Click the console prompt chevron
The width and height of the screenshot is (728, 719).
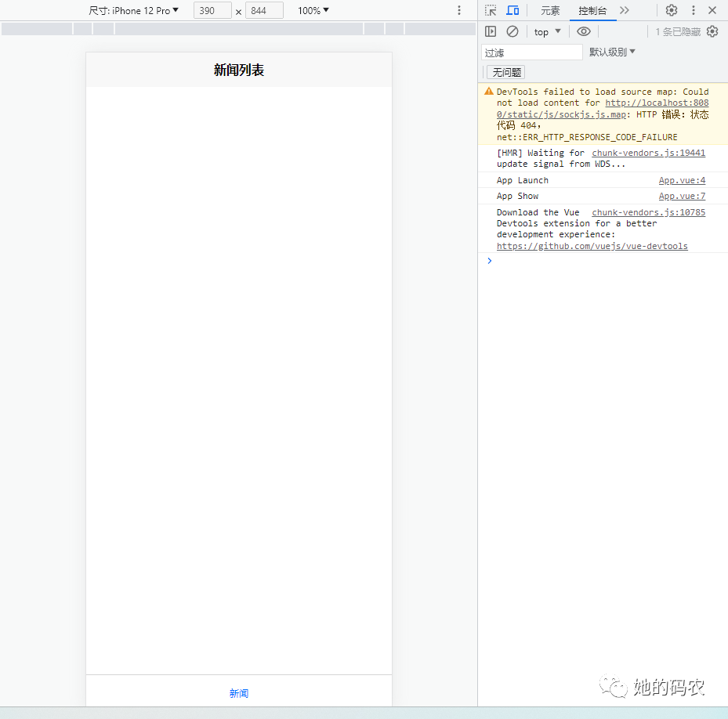tap(490, 261)
